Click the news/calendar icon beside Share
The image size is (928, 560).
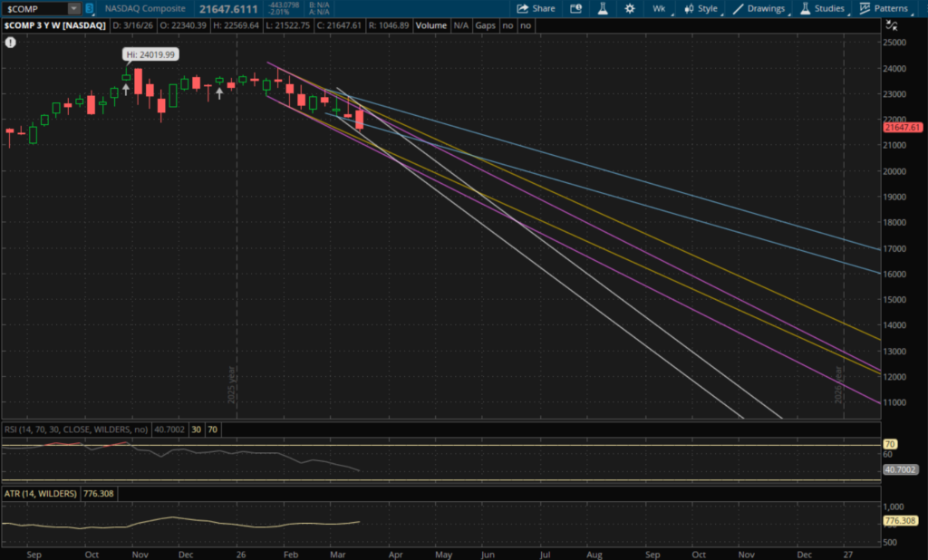click(x=576, y=8)
